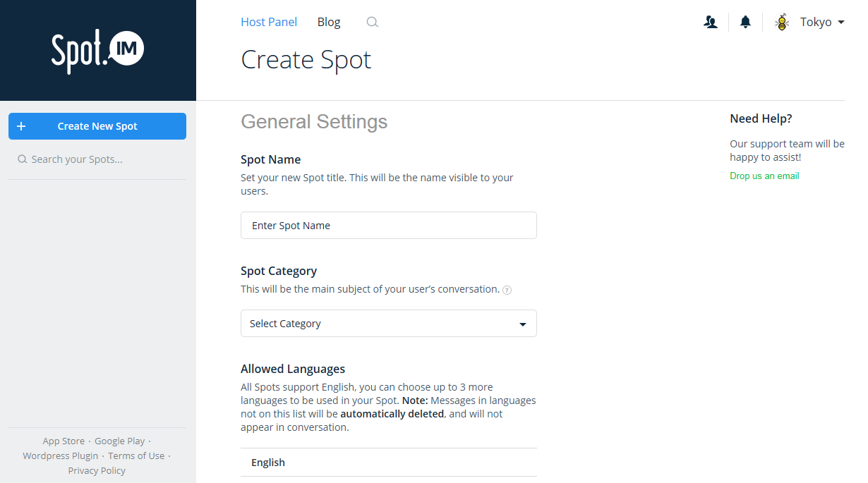Click the Spot.IM logo
The width and height of the screenshot is (868, 483).
(97, 51)
